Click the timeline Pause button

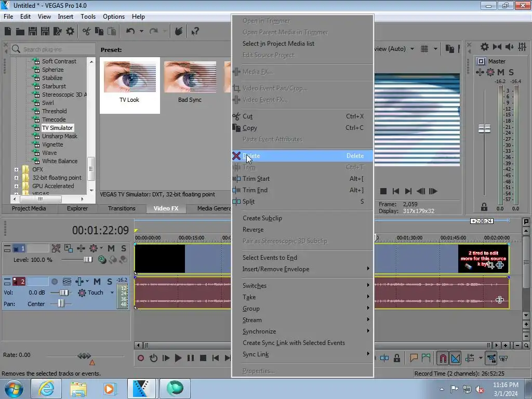191,358
